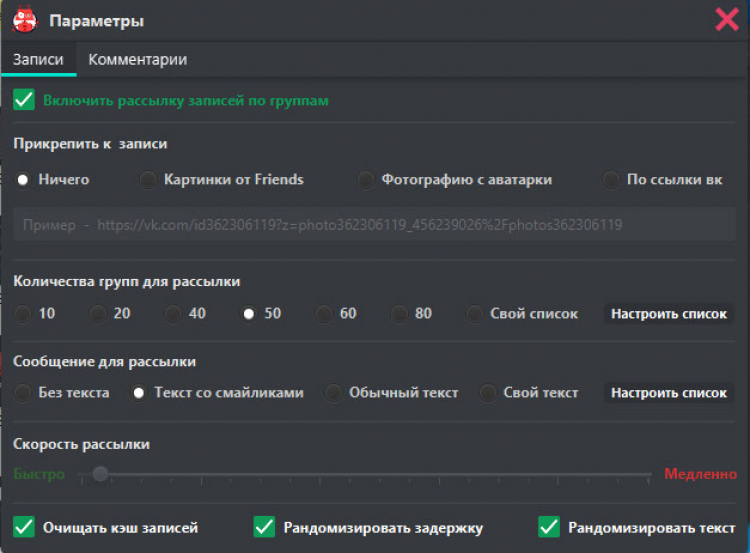Select Без текста message option
Viewport: 750px width, 553px height.
click(22, 393)
